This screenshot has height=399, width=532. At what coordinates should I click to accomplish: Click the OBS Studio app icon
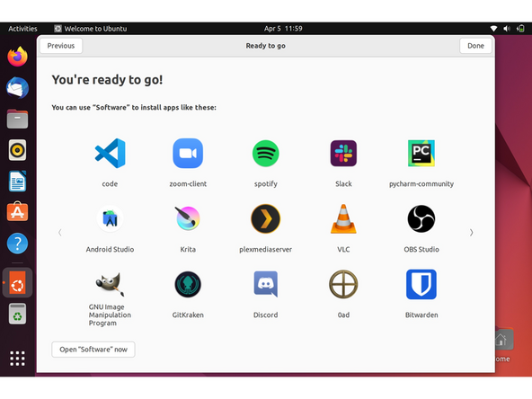[421, 219]
